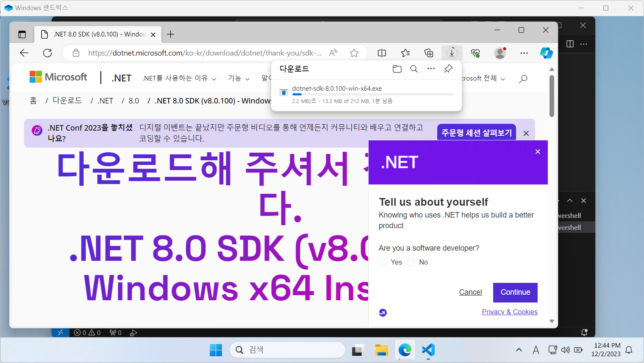Open more options in the Downloads panel
The width and height of the screenshot is (644, 363).
[431, 69]
